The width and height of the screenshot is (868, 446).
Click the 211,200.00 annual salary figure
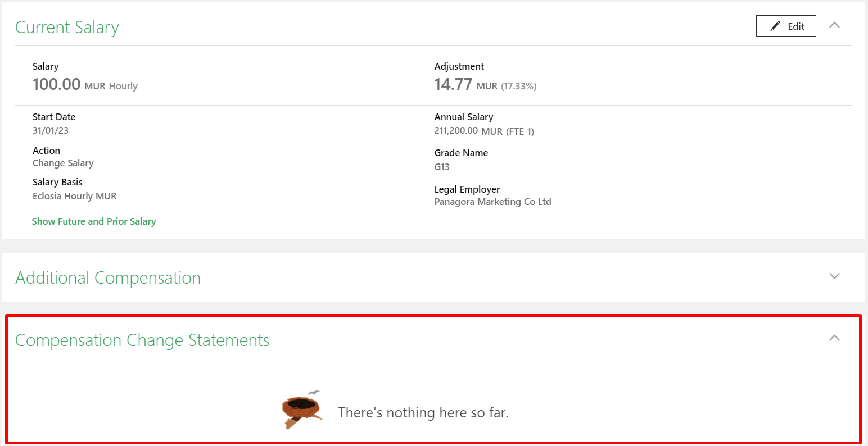coord(456,131)
